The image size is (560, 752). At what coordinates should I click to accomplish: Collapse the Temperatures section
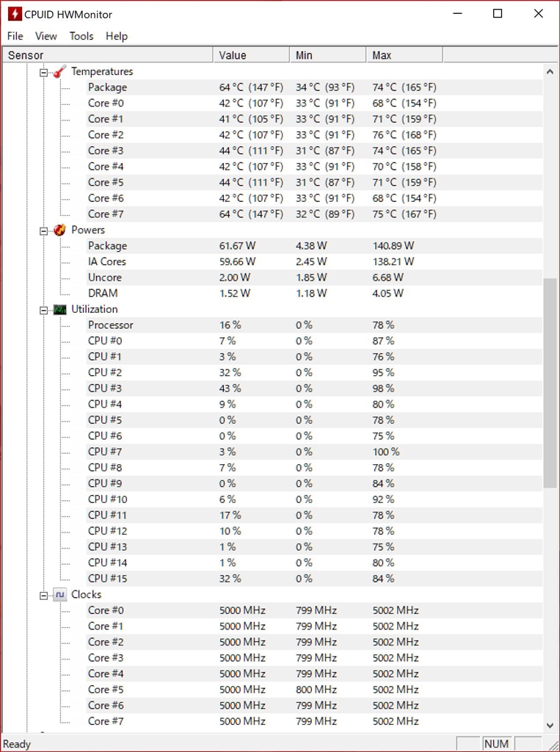tap(43, 72)
